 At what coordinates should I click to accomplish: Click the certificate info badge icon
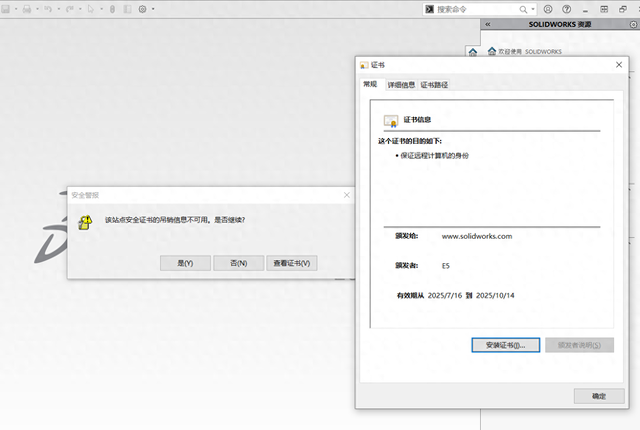tap(391, 121)
